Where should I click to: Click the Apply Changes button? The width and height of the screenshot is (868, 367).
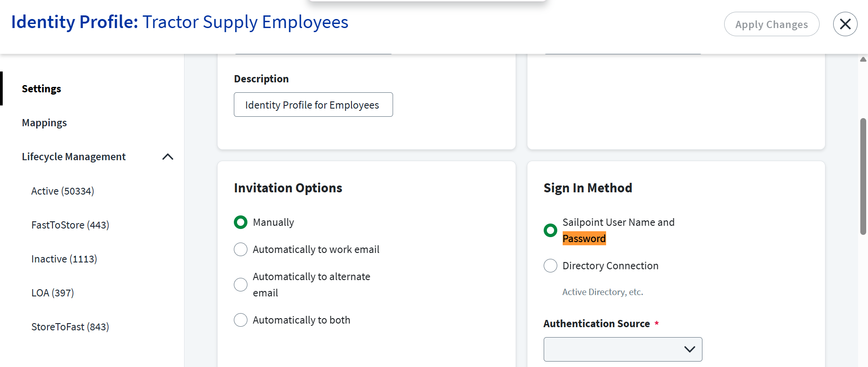point(771,24)
